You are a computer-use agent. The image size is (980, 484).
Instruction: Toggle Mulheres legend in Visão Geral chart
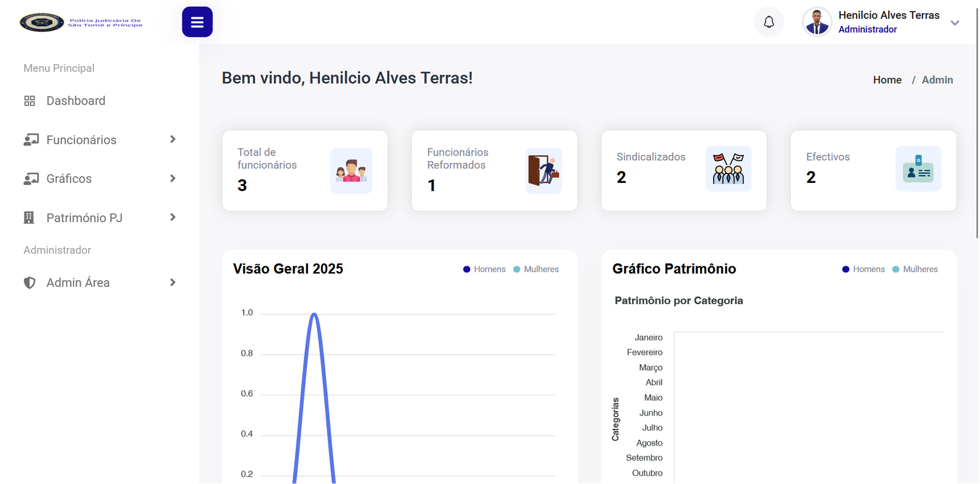(536, 269)
